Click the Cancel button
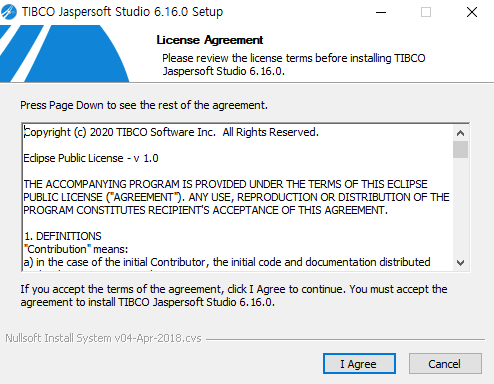 click(445, 364)
